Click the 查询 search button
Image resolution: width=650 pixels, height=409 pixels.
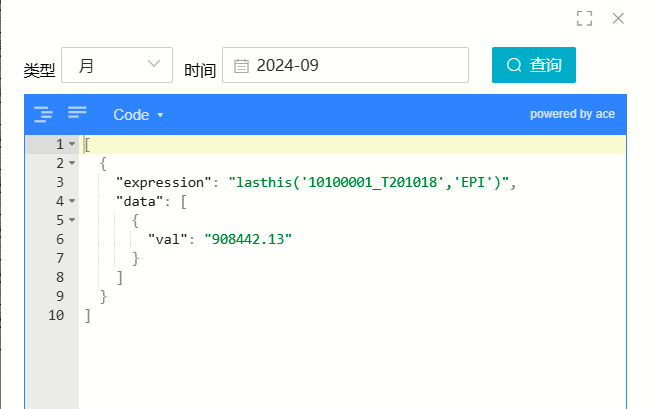(534, 65)
